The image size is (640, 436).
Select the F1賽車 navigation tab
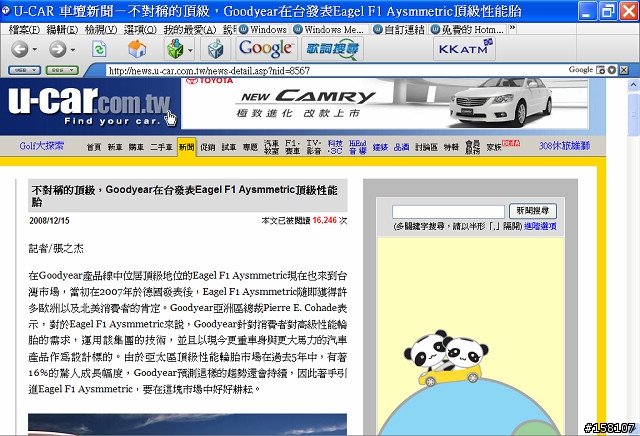[292, 147]
